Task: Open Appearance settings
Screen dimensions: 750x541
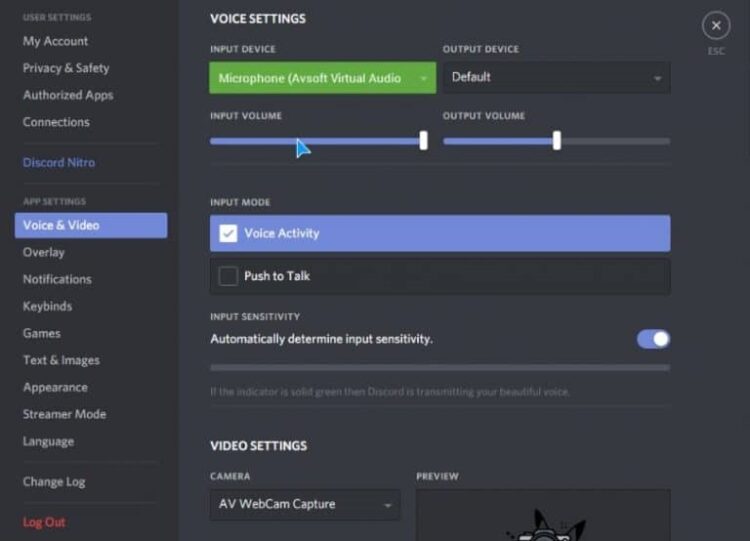Action: 55,387
